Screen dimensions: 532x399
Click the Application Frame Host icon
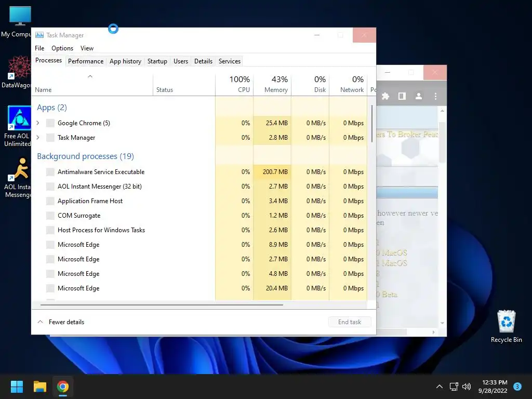[50, 201]
